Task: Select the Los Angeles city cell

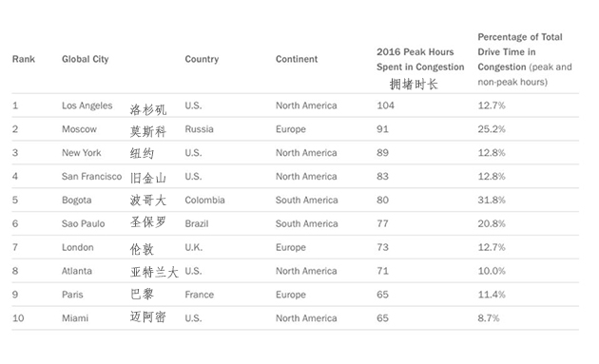Action: pyautogui.click(x=87, y=105)
